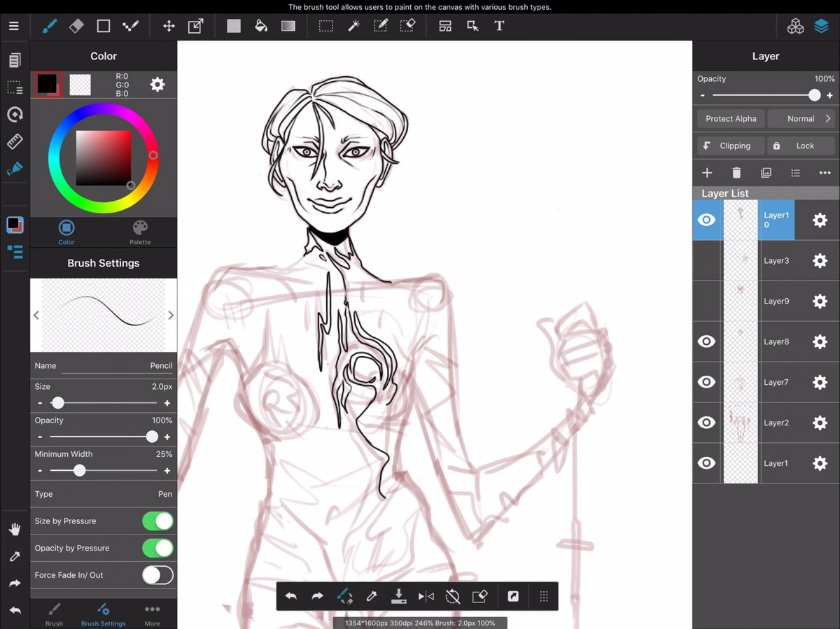This screenshot has width=840, height=629.
Task: Hide Layer2 using its eye icon
Action: [x=707, y=423]
